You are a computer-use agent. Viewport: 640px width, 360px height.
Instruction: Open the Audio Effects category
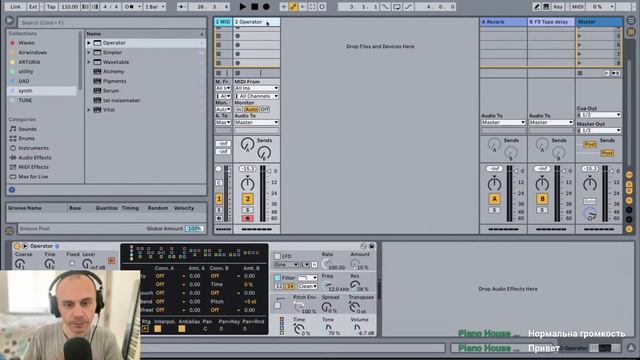pyautogui.click(x=35, y=158)
